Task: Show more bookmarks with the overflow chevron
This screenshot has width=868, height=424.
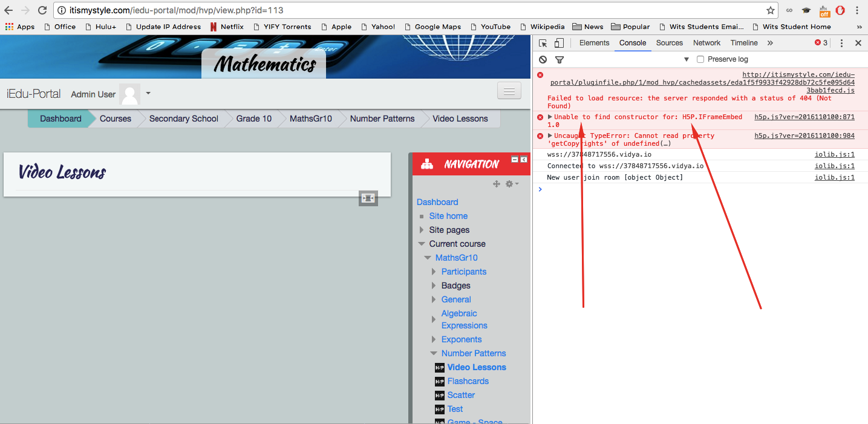Action: [860, 27]
